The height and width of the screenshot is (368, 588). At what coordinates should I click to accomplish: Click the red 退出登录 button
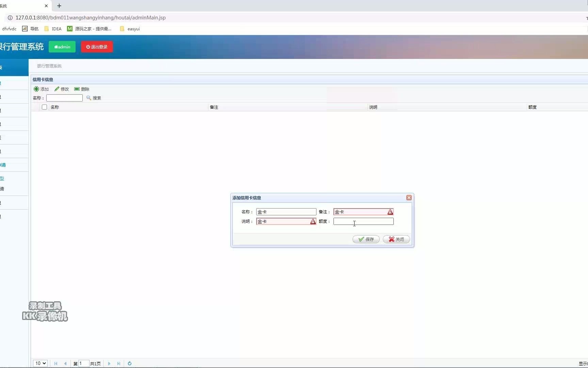pos(97,47)
